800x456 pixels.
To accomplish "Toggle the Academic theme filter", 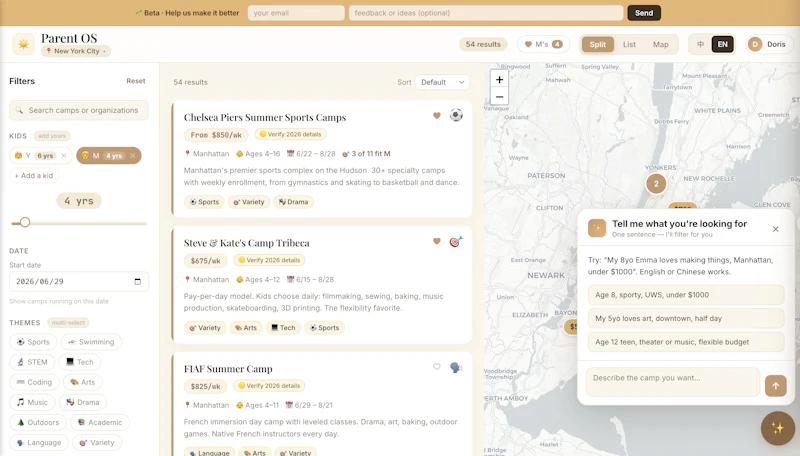I will (x=100, y=422).
